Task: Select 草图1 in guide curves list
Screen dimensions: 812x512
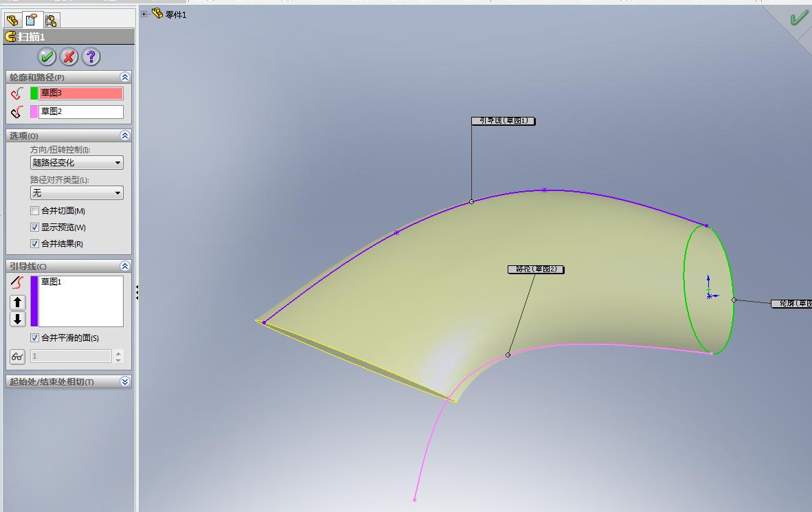Action: (x=52, y=281)
